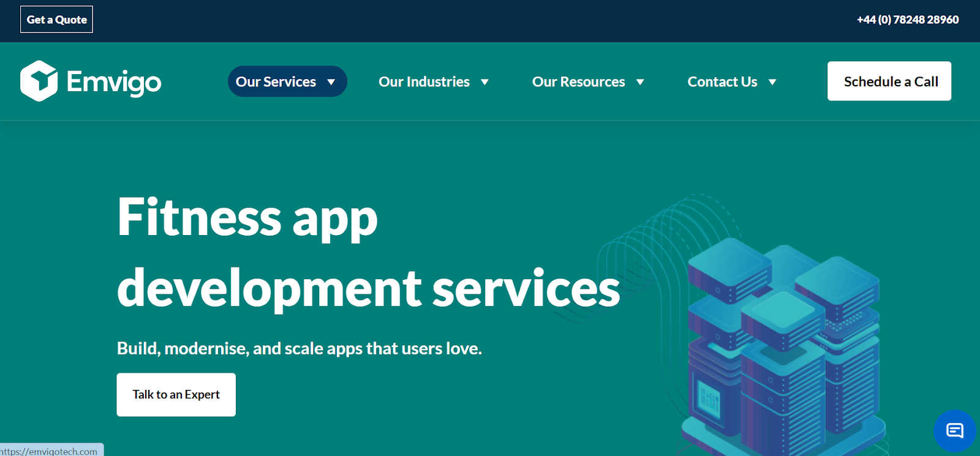Click the Build, modernise, and scale tagline
This screenshot has height=456, width=980.
(300, 348)
